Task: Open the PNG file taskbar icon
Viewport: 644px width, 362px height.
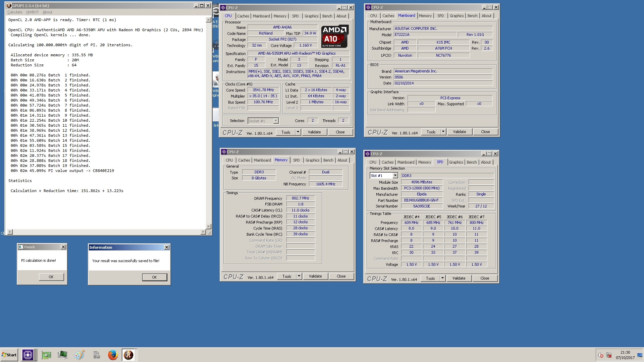Action: coord(97,355)
